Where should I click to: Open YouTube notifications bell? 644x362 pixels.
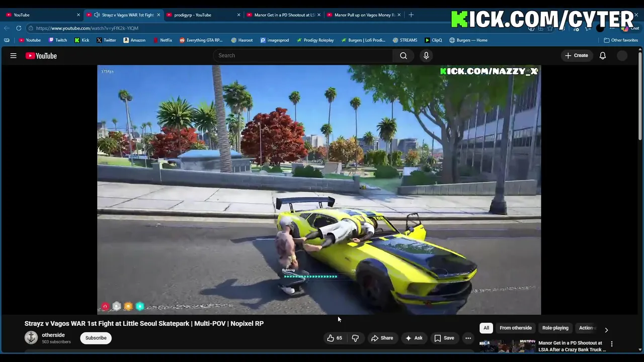coord(603,55)
